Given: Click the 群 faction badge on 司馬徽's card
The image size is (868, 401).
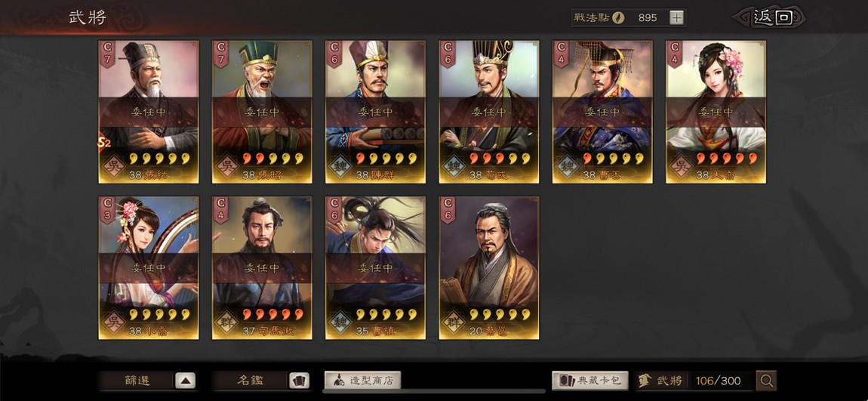Looking at the screenshot, I should (x=226, y=322).
